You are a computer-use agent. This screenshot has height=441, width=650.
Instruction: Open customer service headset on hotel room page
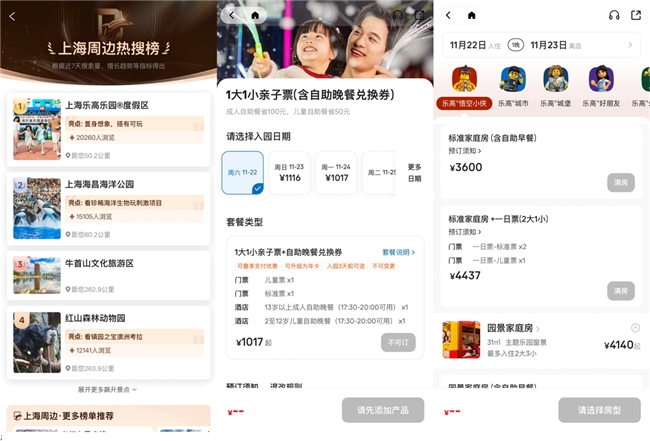coord(613,15)
